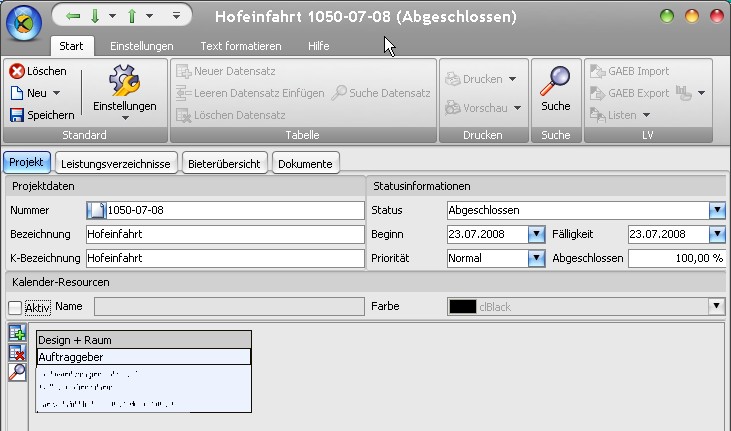
Task: Open the Status dropdown
Action: pos(717,210)
